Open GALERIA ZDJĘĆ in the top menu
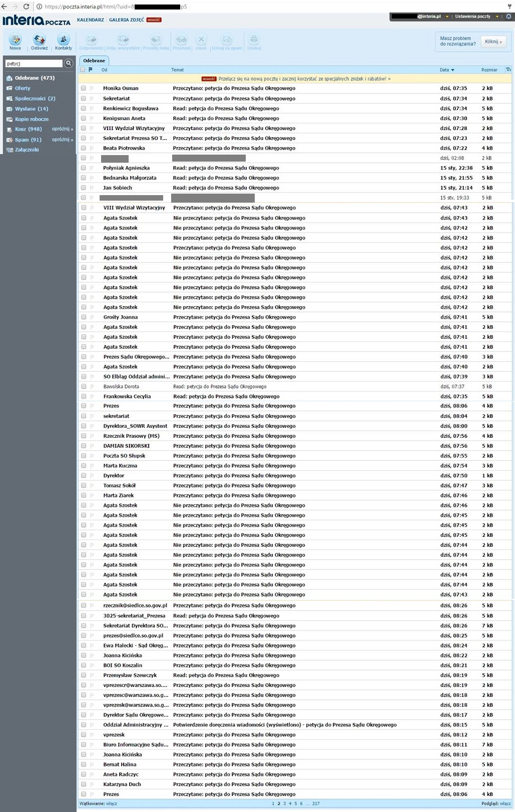This screenshot has height=812, width=515. tap(127, 20)
